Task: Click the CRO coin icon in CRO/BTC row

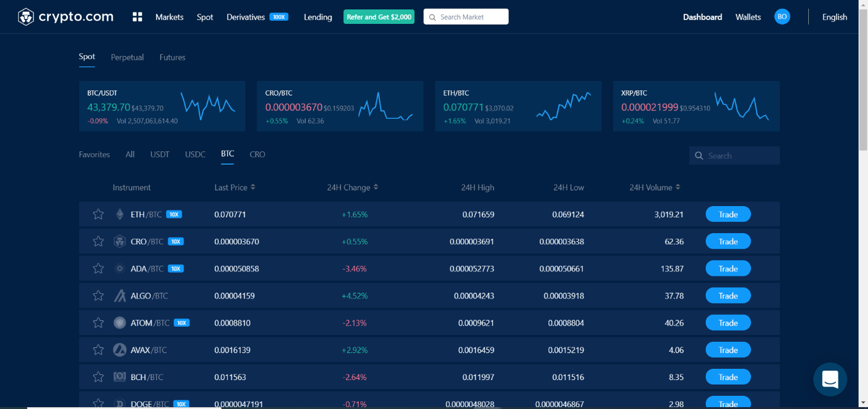Action: pos(120,241)
